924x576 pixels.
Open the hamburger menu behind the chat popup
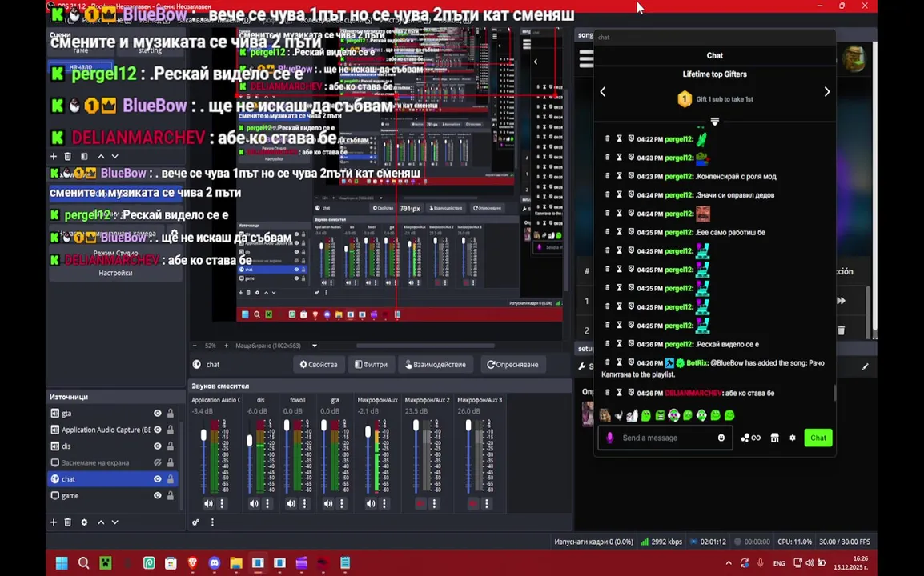[586, 59]
